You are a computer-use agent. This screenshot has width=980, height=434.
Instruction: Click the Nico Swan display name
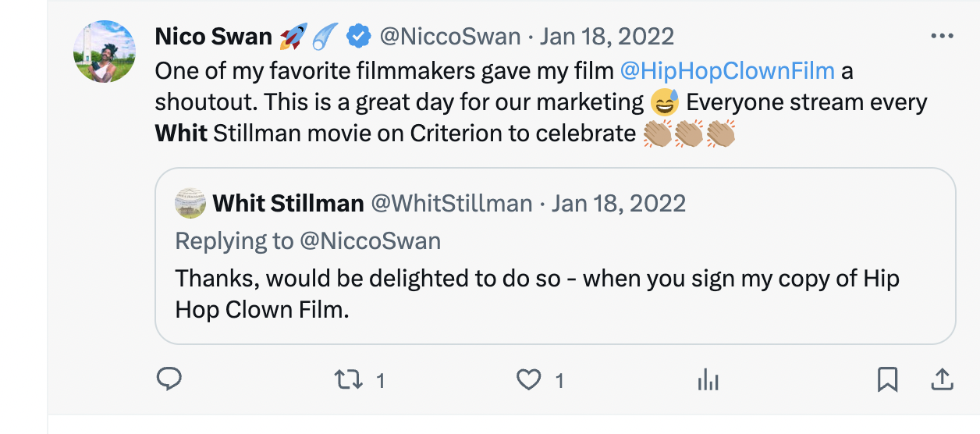tap(213, 36)
